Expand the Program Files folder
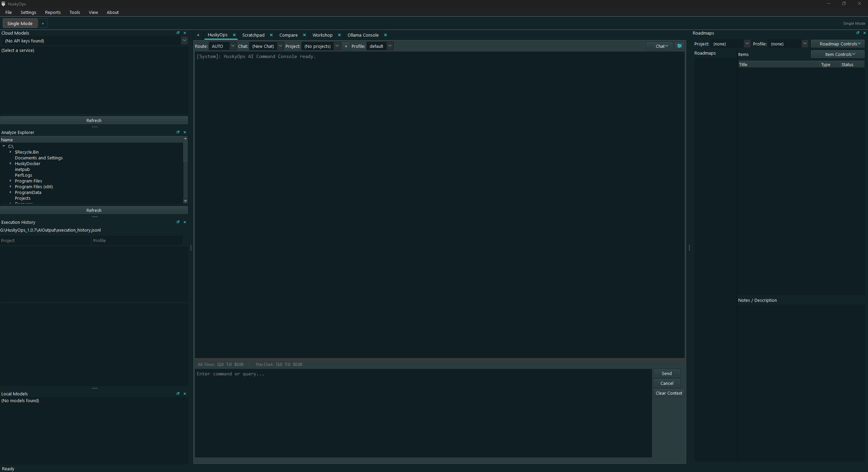This screenshot has width=868, height=472. (x=11, y=181)
